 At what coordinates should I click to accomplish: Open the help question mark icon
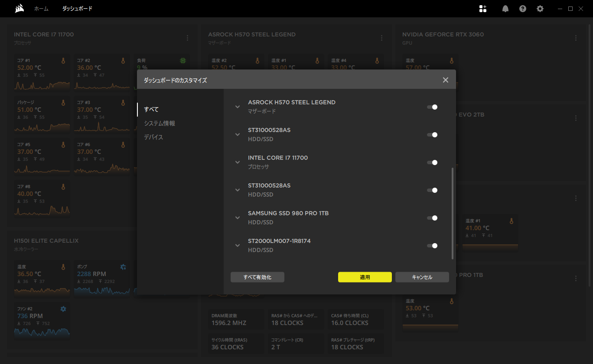(523, 9)
